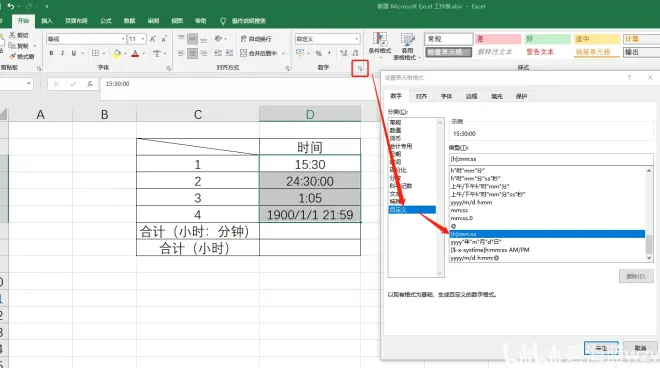
Task: Increase font size with larger A
Action: tap(153, 39)
